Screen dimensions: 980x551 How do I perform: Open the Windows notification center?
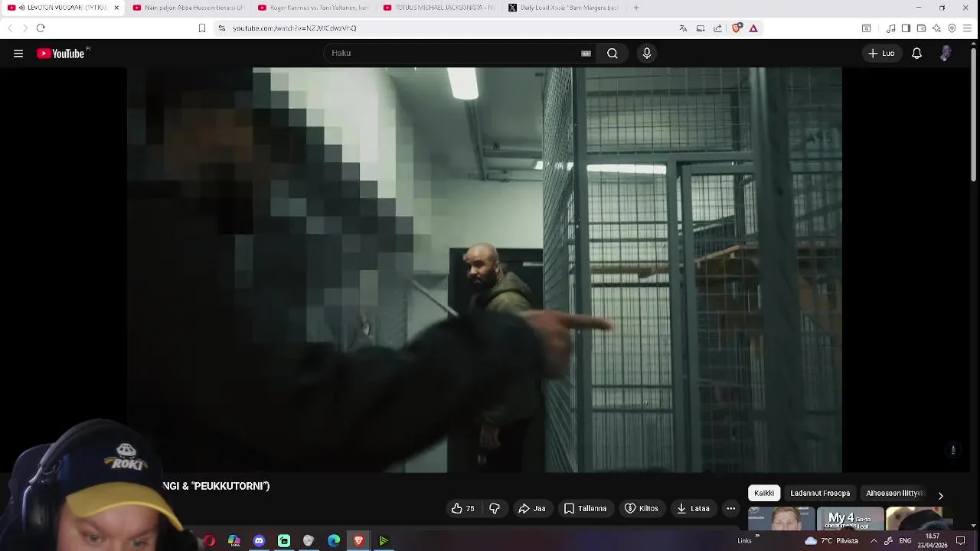click(961, 541)
